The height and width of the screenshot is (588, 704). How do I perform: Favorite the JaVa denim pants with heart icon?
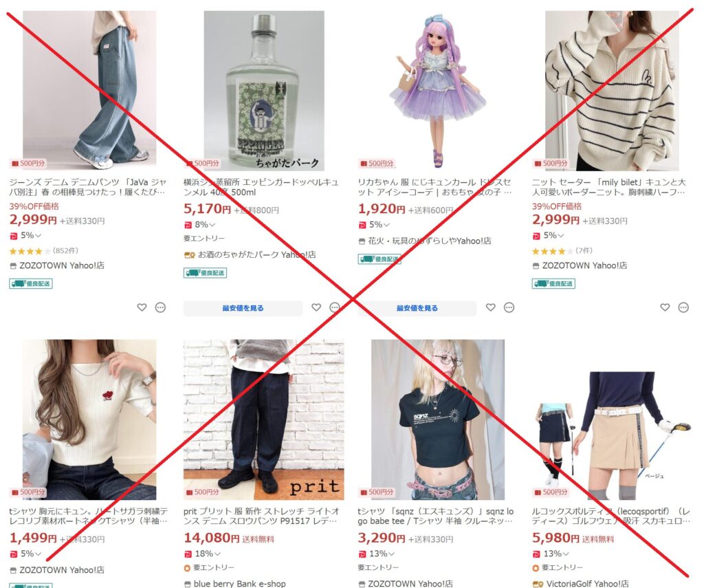point(142,307)
